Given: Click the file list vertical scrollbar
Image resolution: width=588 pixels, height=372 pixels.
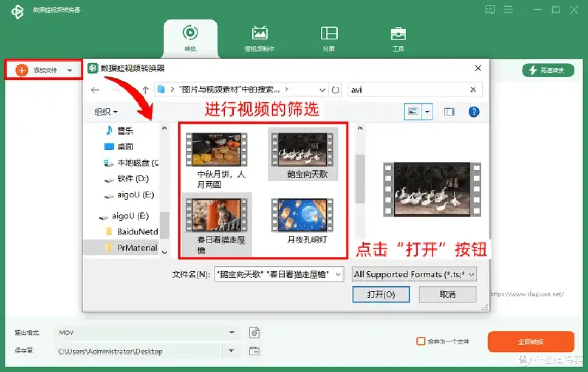Looking at the screenshot, I should pyautogui.click(x=360, y=179).
